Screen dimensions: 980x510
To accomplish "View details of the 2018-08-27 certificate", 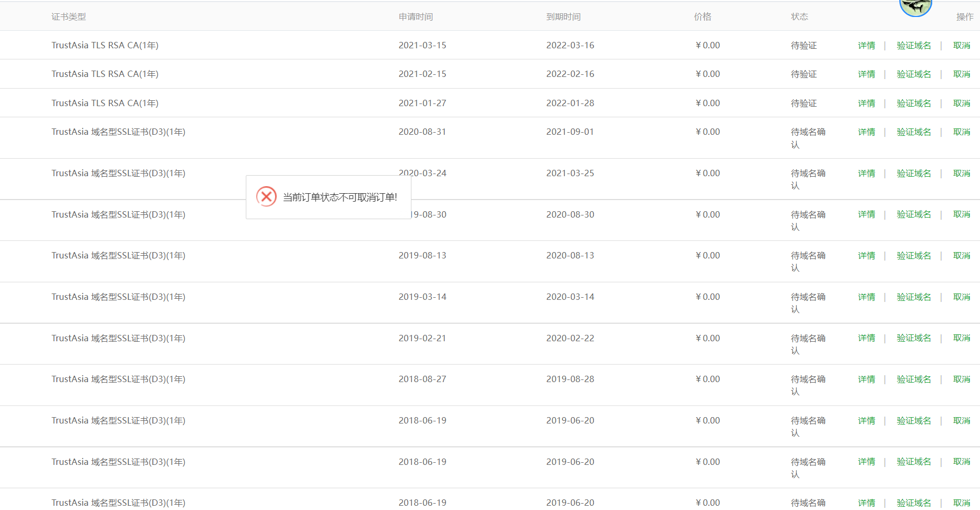I will coord(866,379).
